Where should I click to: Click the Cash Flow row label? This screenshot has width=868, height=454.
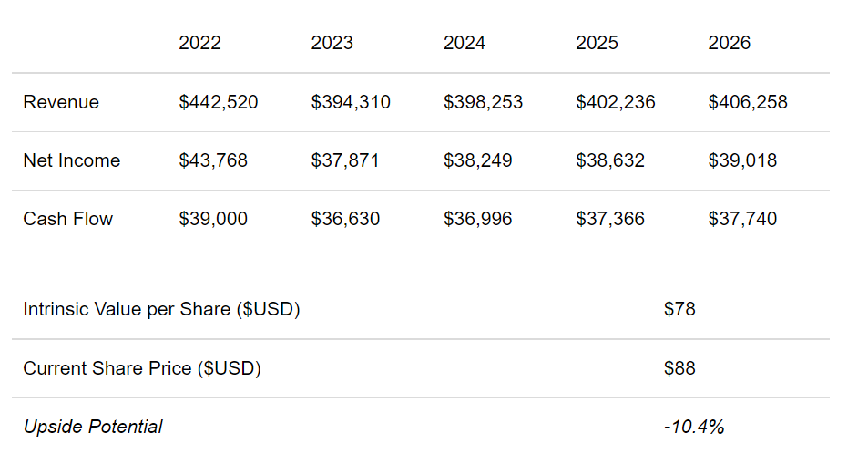68,219
